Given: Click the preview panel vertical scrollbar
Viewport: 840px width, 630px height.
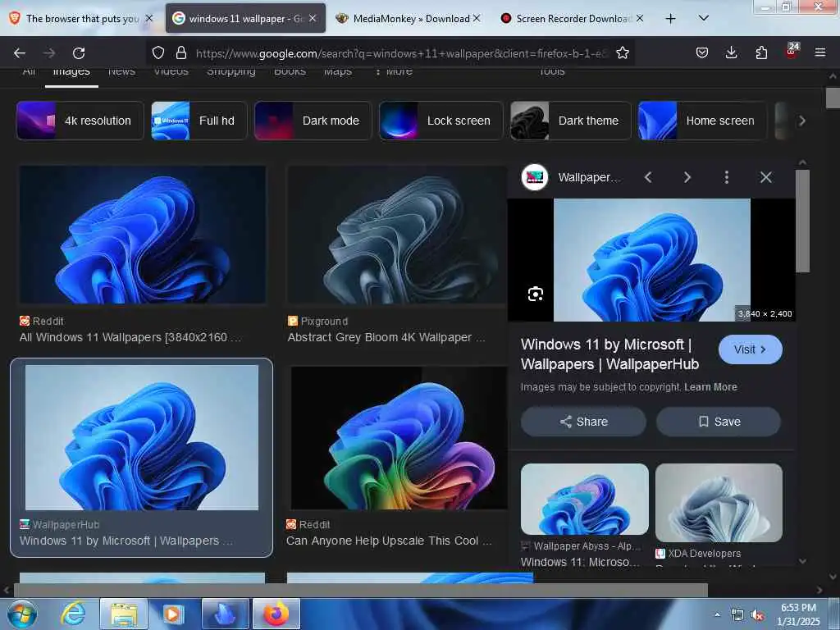Looking at the screenshot, I should point(802,221).
